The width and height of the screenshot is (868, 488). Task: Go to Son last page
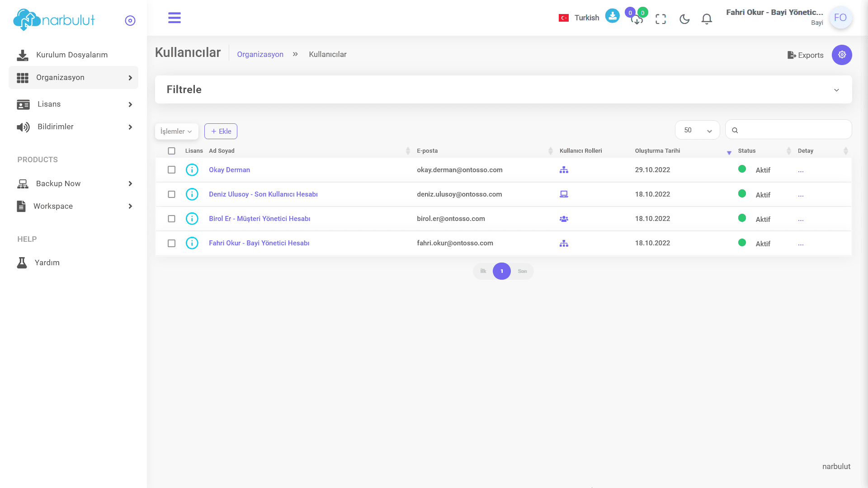coord(522,271)
